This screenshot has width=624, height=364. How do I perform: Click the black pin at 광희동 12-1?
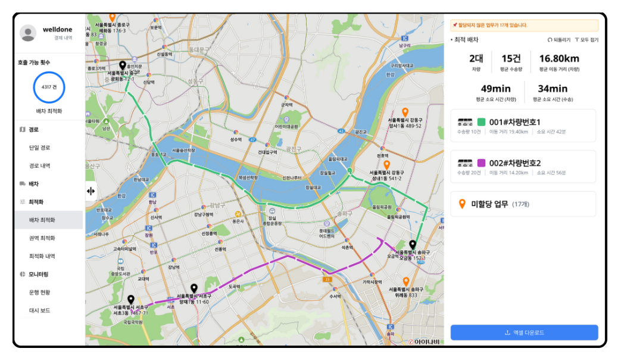pyautogui.click(x=122, y=65)
